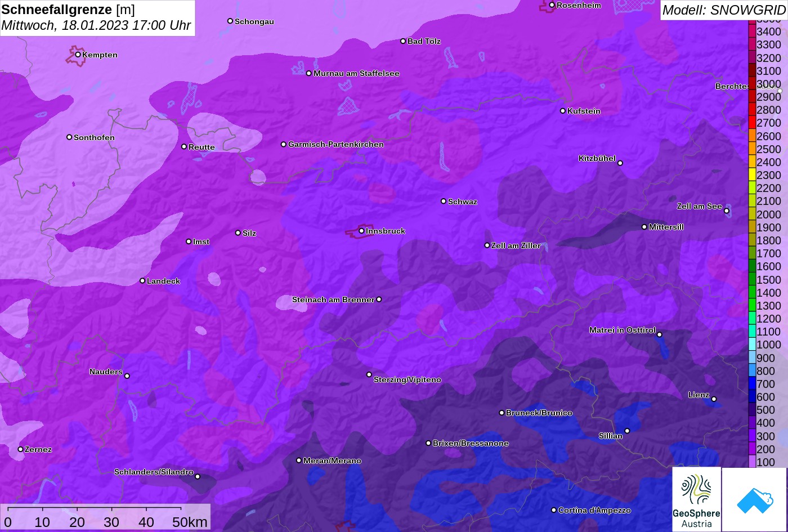Screen dimensions: 788x532
Task: Select the Schlanders/Silandro label
Action: pyautogui.click(x=154, y=472)
